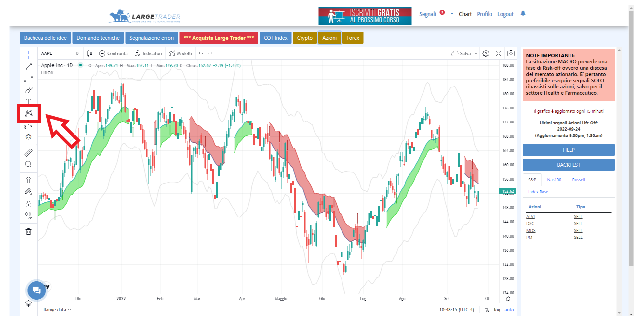Screen dimensions: 644x321
Task: Select the S&P index tab
Action: pyautogui.click(x=532, y=180)
